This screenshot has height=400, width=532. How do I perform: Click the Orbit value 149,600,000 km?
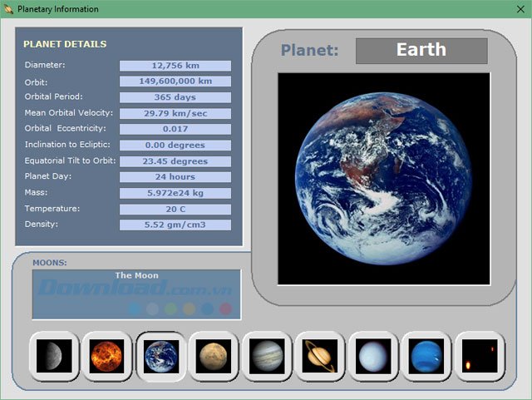[x=175, y=81]
